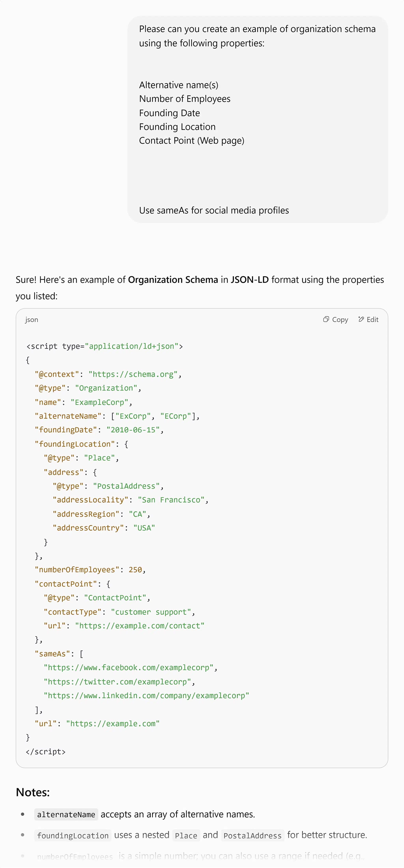Click the copy icon beside Copy label
The height and width of the screenshot is (868, 404).
(x=326, y=319)
